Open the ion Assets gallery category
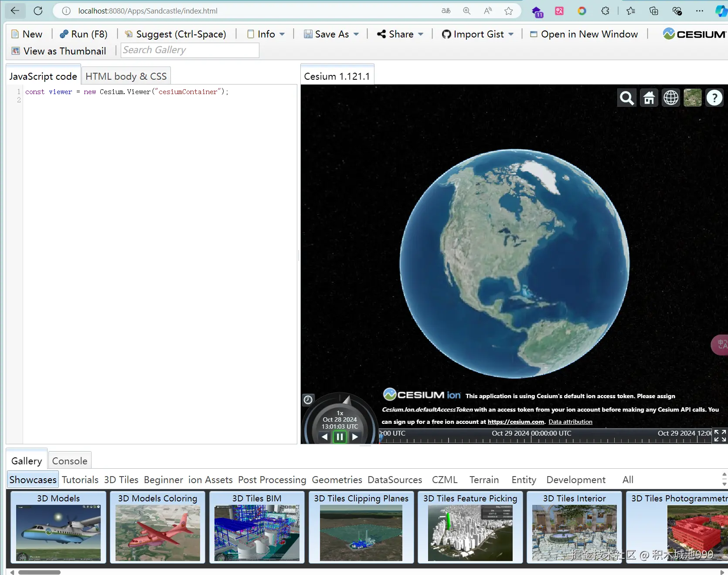The width and height of the screenshot is (728, 575). 211,480
